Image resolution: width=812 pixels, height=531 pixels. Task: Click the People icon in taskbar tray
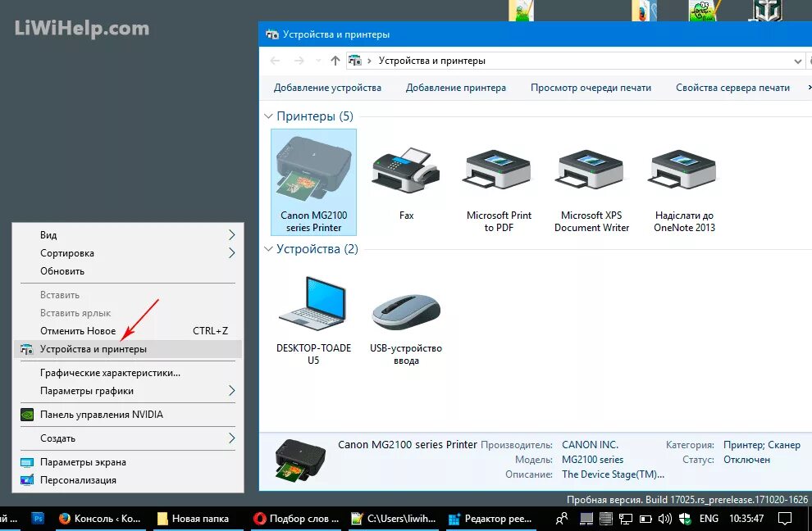pos(562,519)
